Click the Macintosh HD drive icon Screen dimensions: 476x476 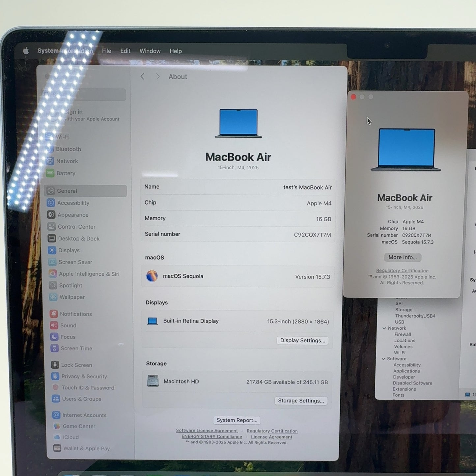[153, 381]
